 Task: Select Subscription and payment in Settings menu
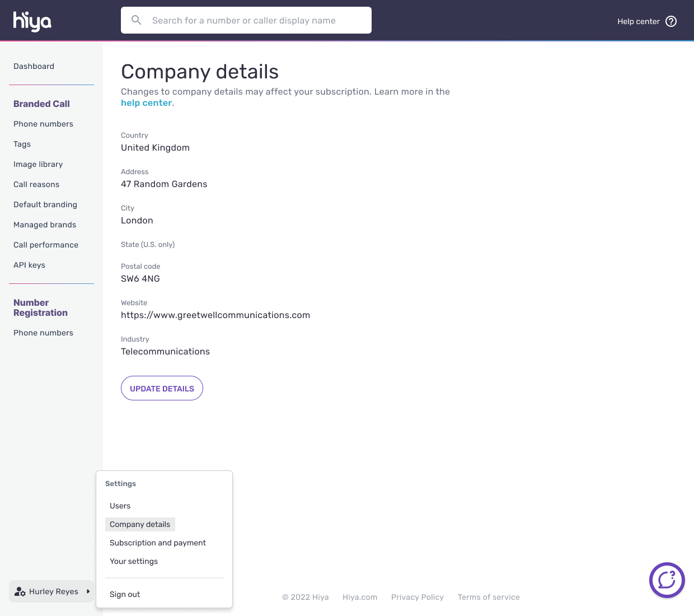pyautogui.click(x=157, y=543)
